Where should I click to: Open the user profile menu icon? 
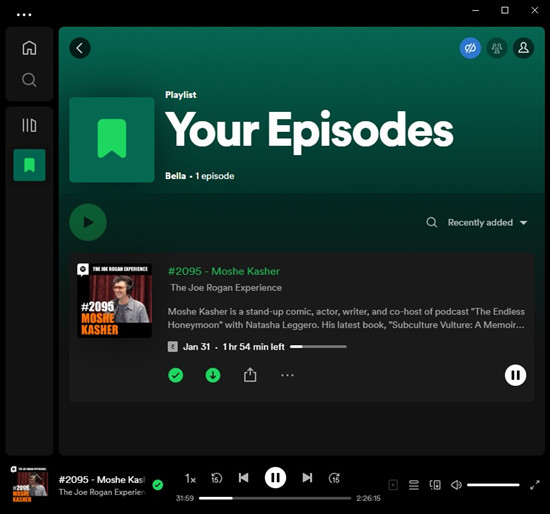pyautogui.click(x=523, y=48)
